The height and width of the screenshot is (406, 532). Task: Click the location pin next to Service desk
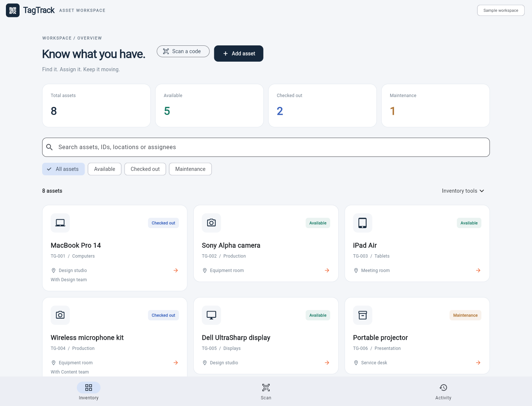[x=356, y=363]
